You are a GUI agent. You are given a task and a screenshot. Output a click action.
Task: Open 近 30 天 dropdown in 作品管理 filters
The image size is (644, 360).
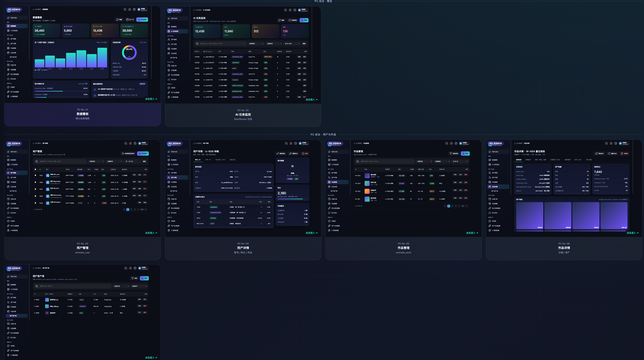tap(460, 162)
